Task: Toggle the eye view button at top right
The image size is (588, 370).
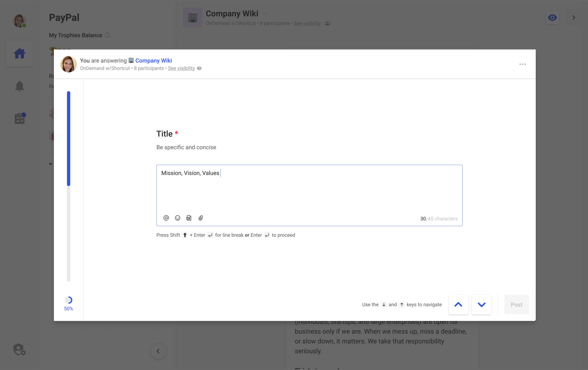Action: tap(552, 18)
